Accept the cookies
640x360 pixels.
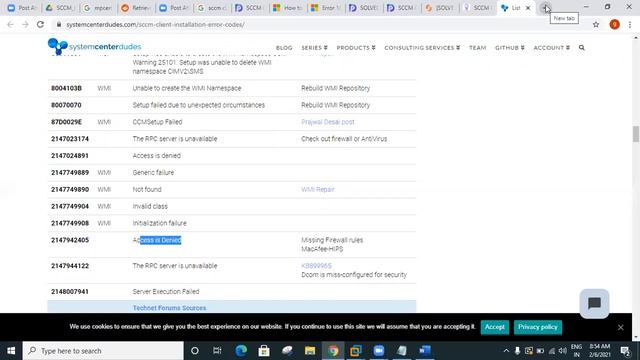pos(495,327)
